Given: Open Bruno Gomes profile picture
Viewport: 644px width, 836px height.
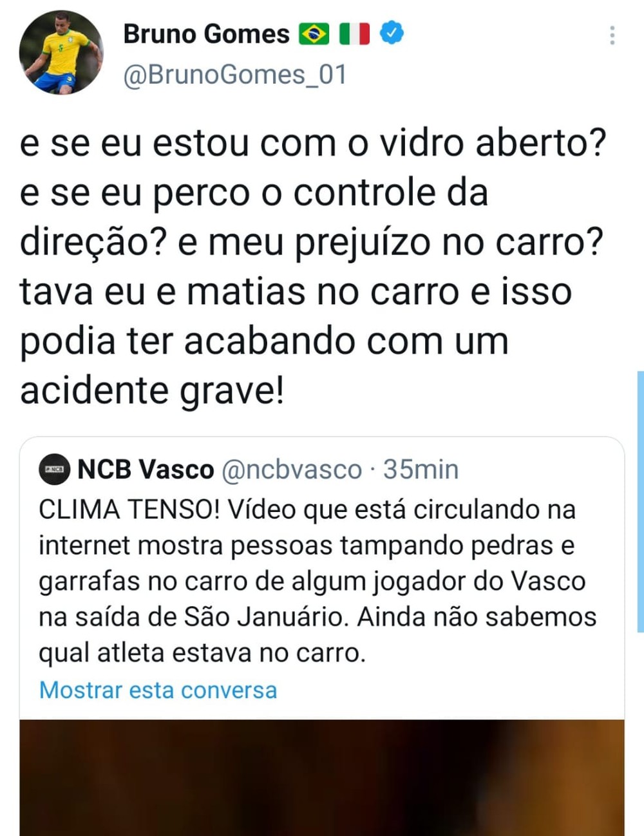Looking at the screenshot, I should point(61,53).
